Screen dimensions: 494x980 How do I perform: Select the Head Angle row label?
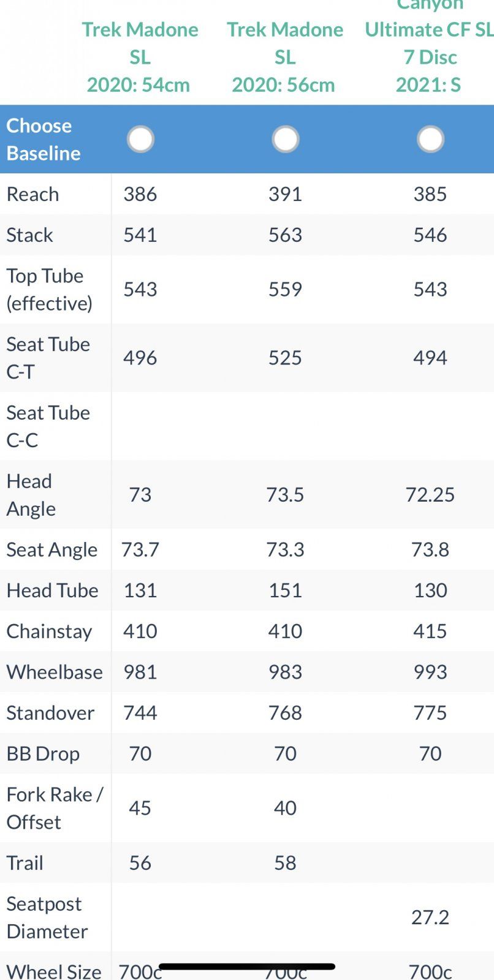pyautogui.click(x=31, y=495)
